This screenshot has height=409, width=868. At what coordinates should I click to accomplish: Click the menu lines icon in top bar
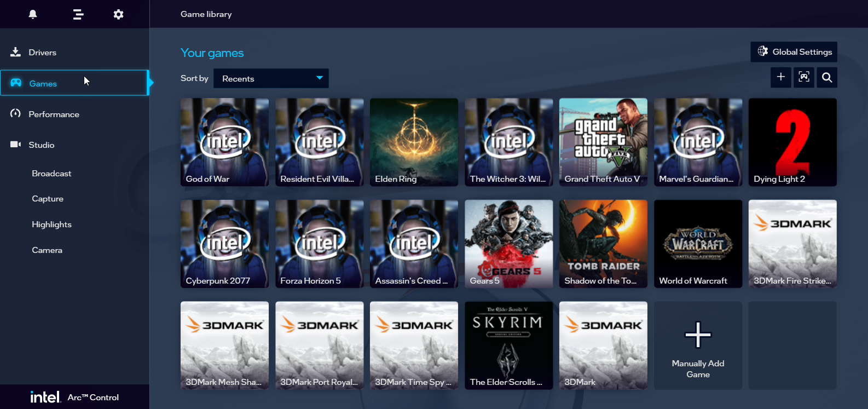pyautogui.click(x=78, y=14)
